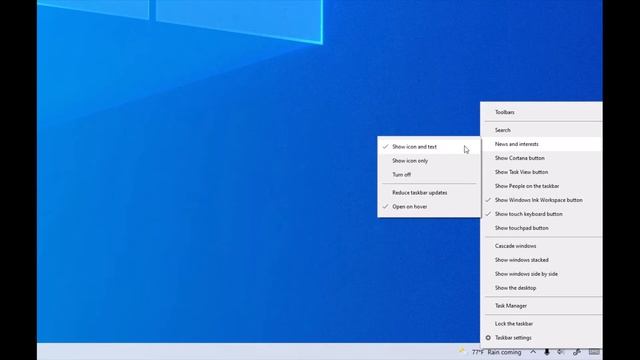Uncheck Show Windows Ink Workspace button

pyautogui.click(x=542, y=200)
